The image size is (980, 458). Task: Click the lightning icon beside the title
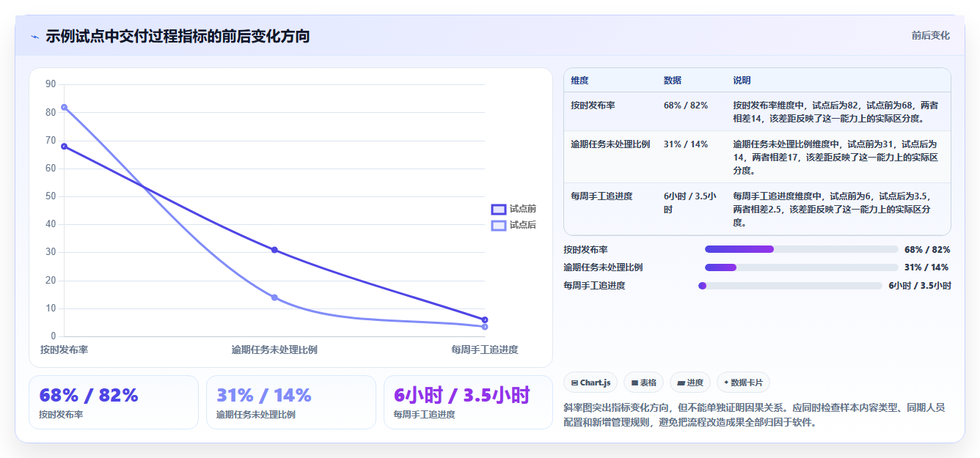click(34, 37)
